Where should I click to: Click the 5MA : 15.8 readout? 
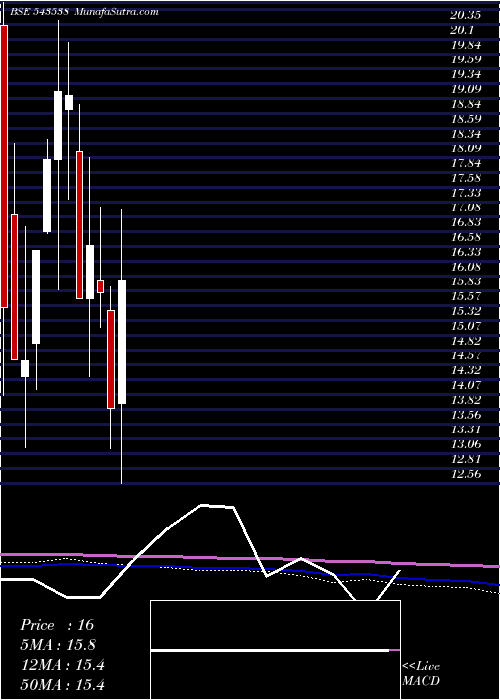click(x=58, y=644)
